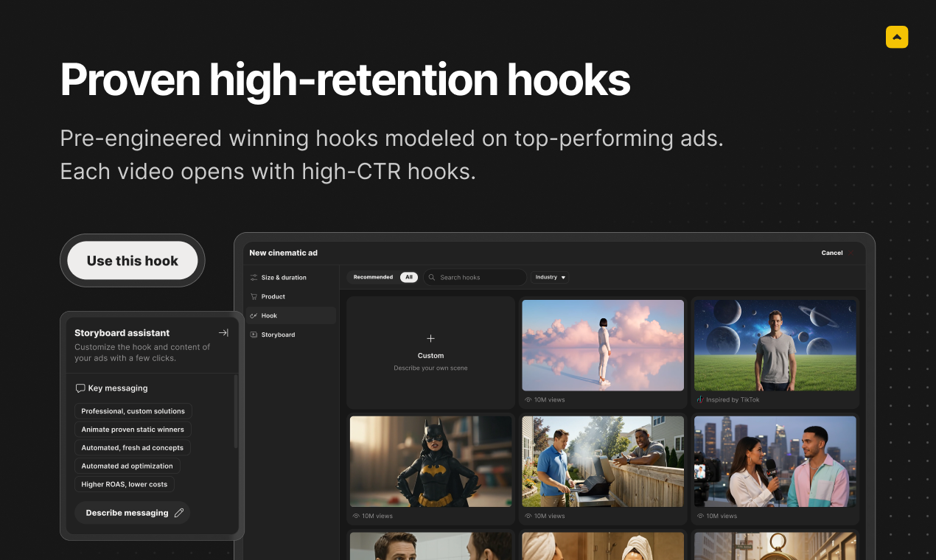Click the New cinematic ad title
This screenshot has width=936, height=560.
[x=283, y=253]
